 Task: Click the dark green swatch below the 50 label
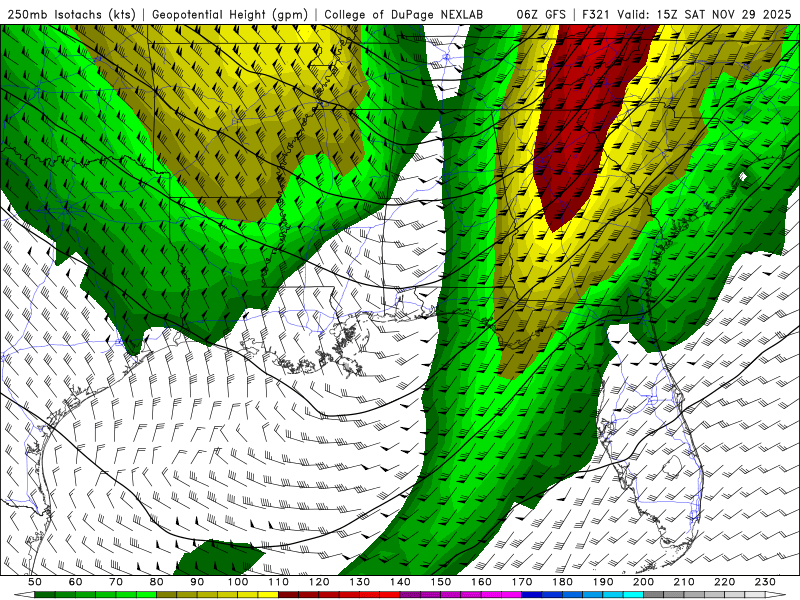[45, 595]
